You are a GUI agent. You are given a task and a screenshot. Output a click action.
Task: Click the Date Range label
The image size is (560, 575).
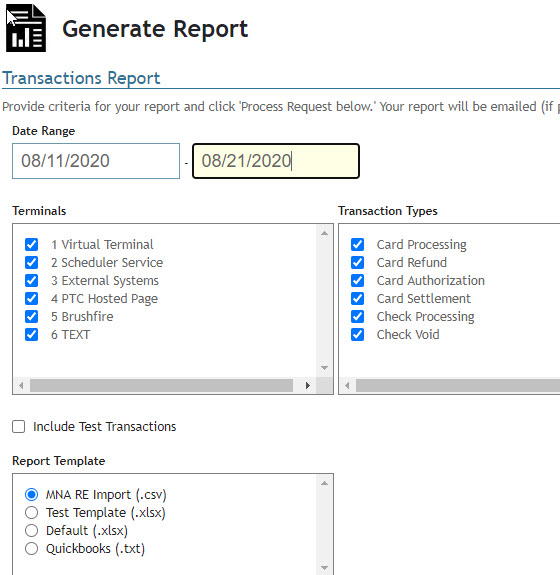pos(44,131)
